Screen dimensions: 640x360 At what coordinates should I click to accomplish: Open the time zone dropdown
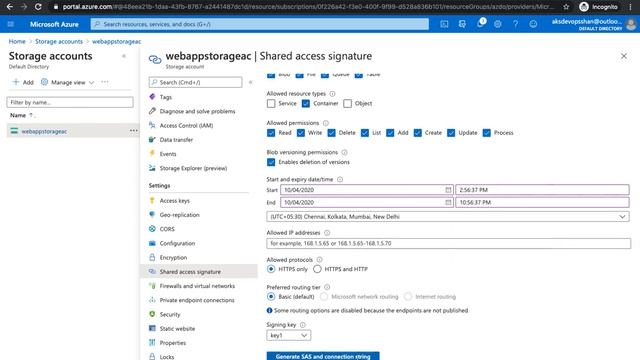click(448, 217)
